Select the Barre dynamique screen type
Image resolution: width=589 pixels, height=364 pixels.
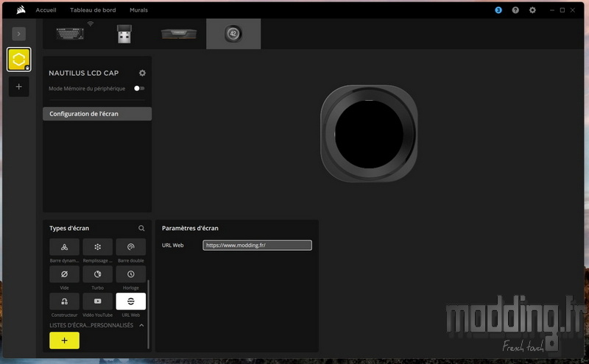(64, 246)
